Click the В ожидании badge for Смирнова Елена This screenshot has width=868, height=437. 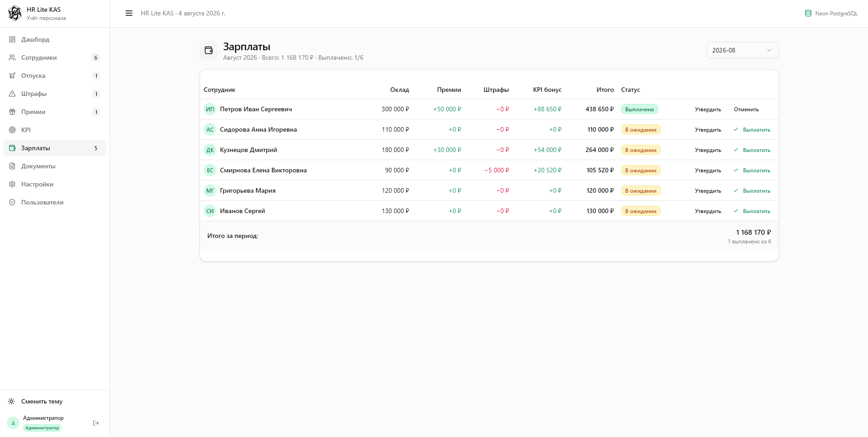coord(641,171)
